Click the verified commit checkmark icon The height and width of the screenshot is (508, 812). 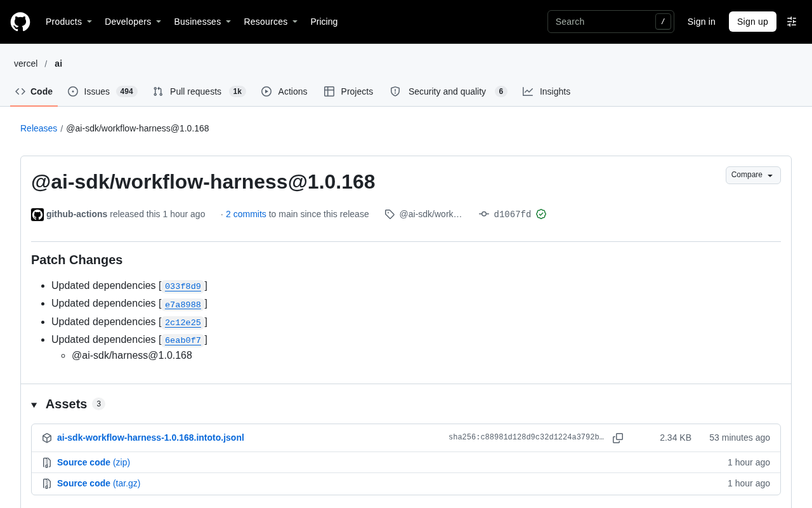click(x=541, y=214)
